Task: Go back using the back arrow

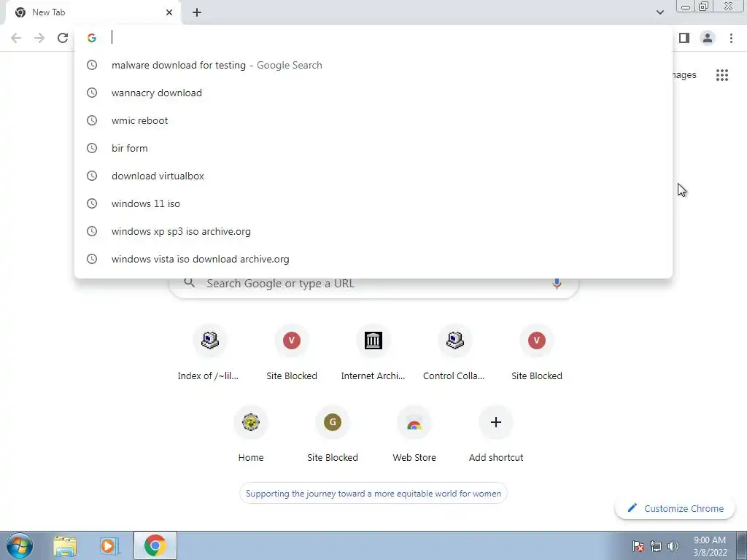Action: [16, 38]
